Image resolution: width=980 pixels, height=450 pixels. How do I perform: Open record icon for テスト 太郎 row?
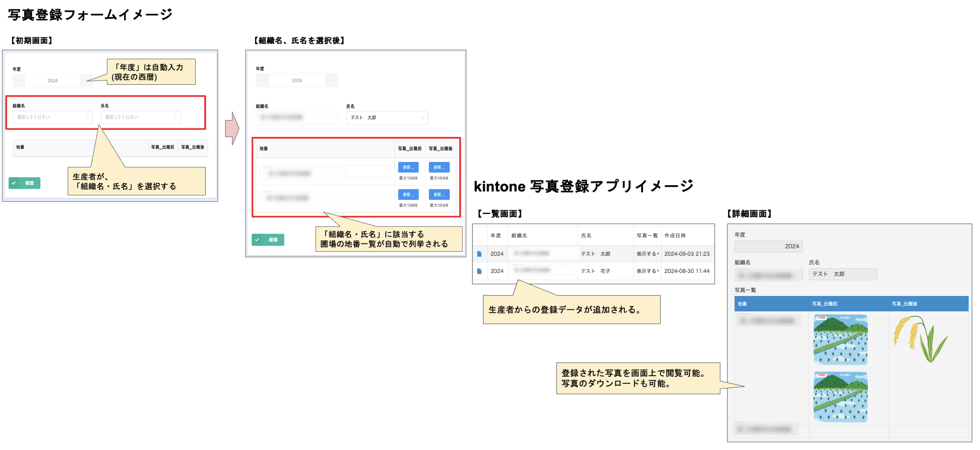point(479,254)
